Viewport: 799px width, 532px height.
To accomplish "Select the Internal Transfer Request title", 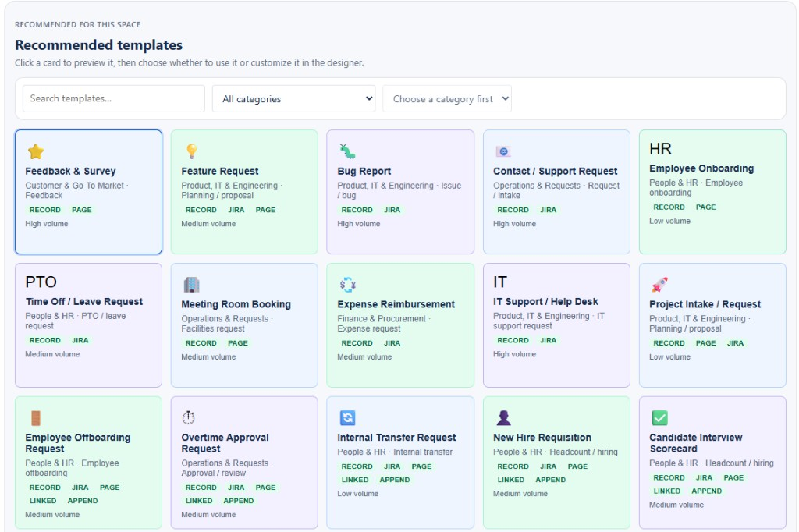I will coord(396,437).
